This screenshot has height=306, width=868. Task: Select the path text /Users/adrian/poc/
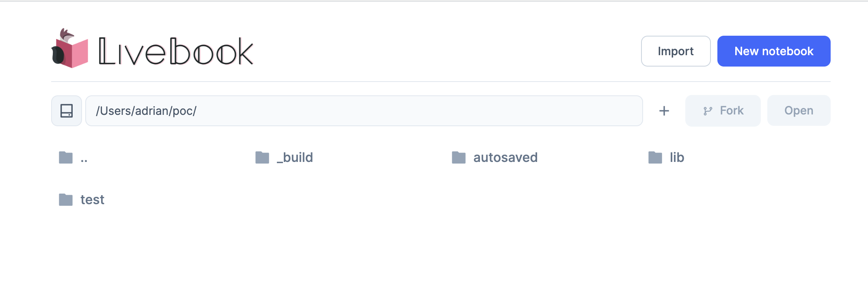coord(147,110)
